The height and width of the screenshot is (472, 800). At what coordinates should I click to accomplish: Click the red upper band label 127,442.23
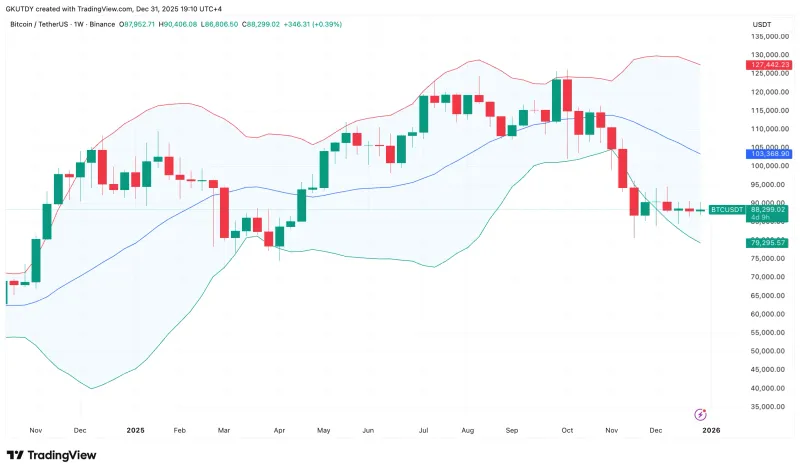(767, 65)
